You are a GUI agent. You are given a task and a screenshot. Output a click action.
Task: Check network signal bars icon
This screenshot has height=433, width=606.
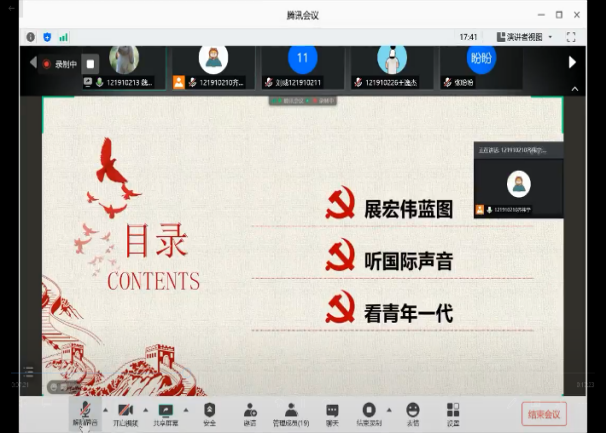click(63, 37)
